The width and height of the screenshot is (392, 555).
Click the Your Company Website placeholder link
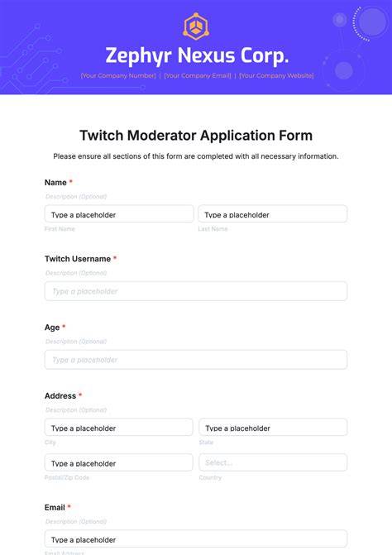(x=276, y=76)
